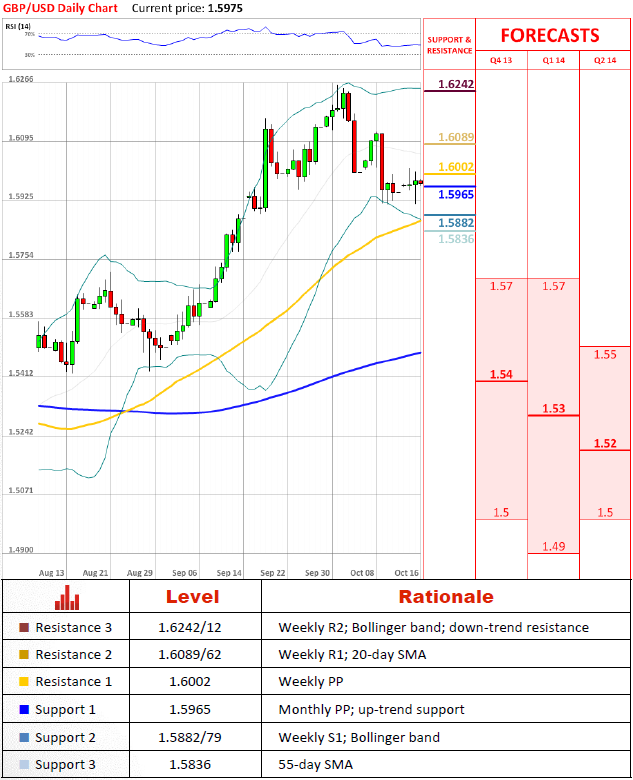Click the 'Aug 13' date axis label

[51, 573]
